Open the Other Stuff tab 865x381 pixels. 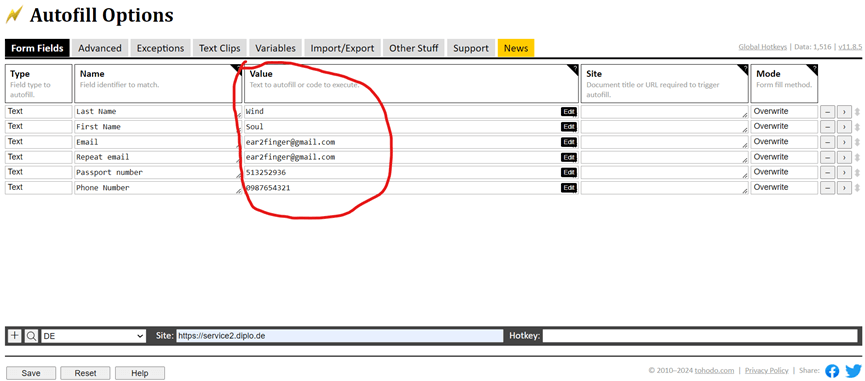pos(414,48)
